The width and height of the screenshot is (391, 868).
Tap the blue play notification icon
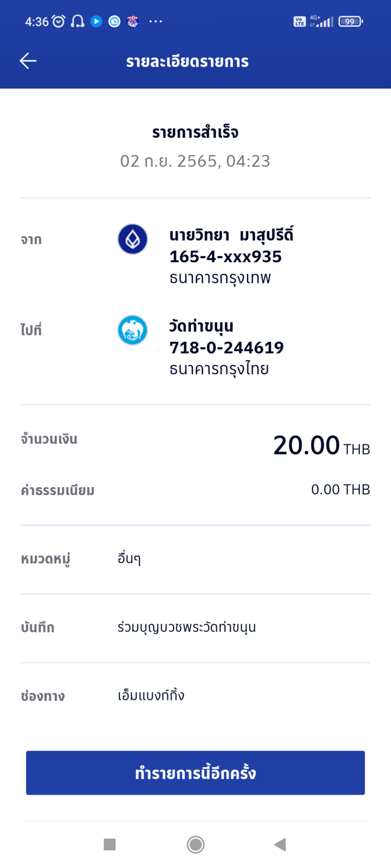pos(96,22)
